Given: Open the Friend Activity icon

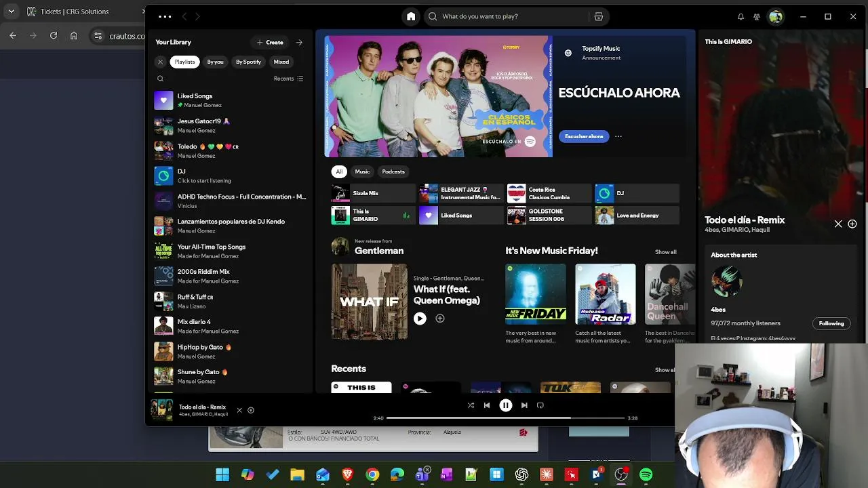Looking at the screenshot, I should 757,16.
